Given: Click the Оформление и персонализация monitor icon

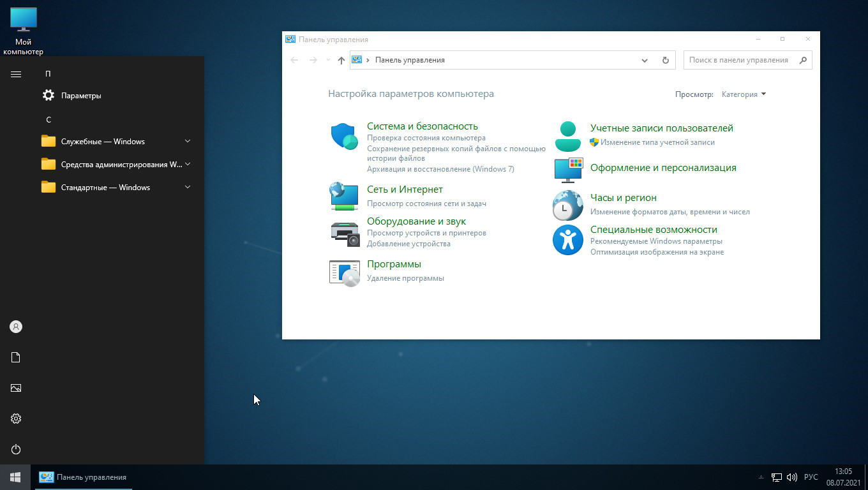Looking at the screenshot, I should (569, 170).
